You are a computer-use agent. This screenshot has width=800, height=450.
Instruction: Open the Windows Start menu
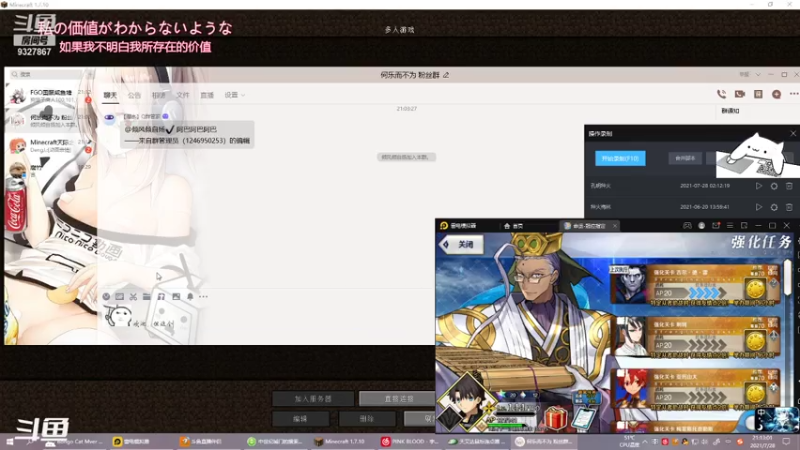pyautogui.click(x=9, y=441)
